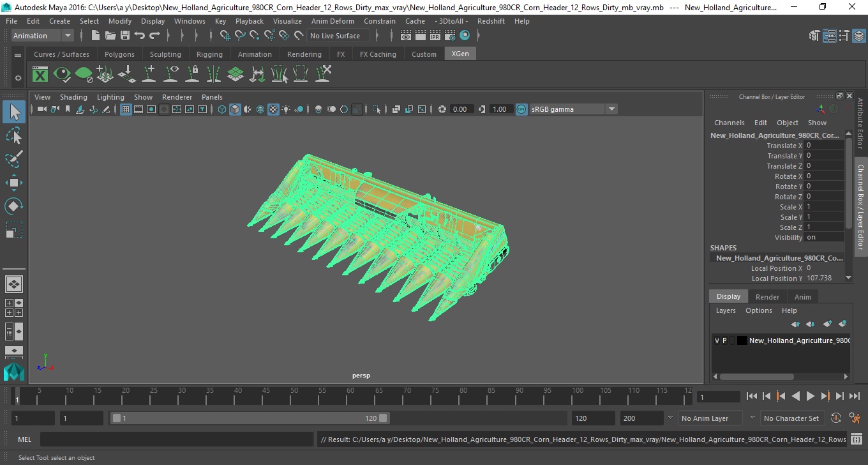Open the Redshift menu
The image size is (868, 465).
point(491,21)
